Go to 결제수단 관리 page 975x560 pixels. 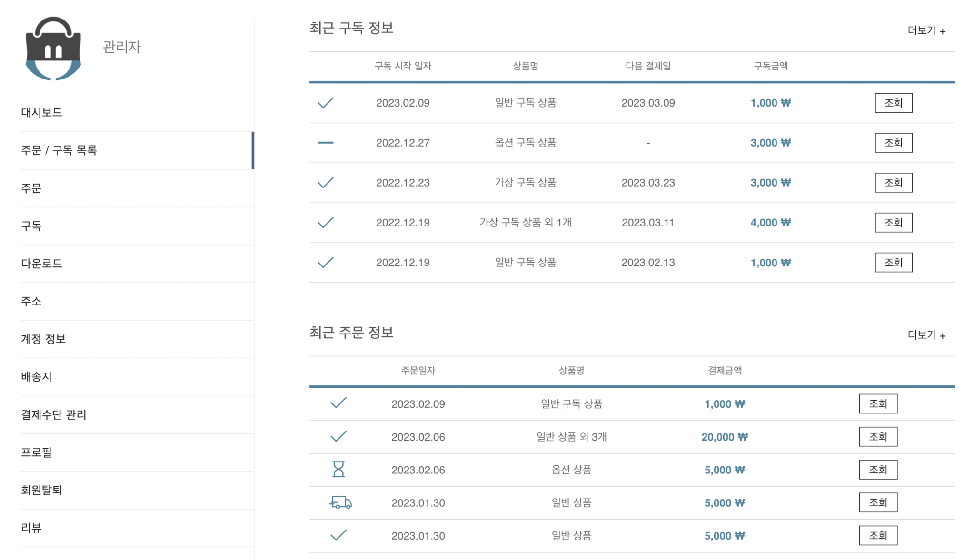click(x=54, y=415)
